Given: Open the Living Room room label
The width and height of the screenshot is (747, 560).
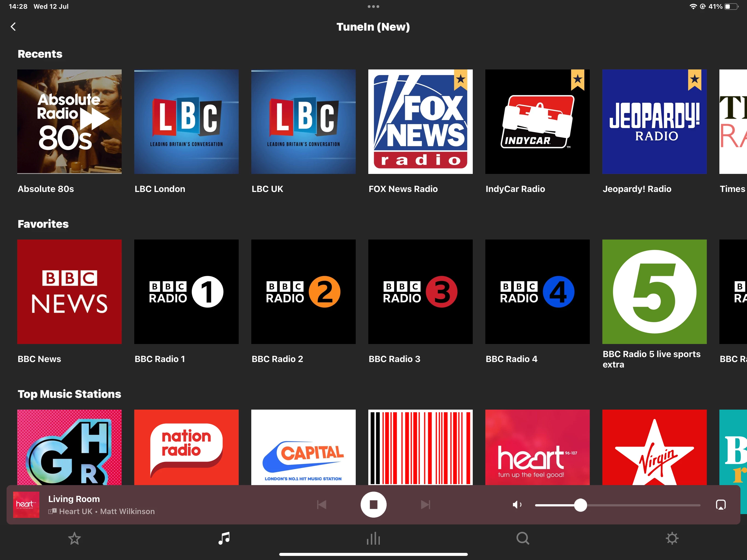Looking at the screenshot, I should click(x=74, y=499).
